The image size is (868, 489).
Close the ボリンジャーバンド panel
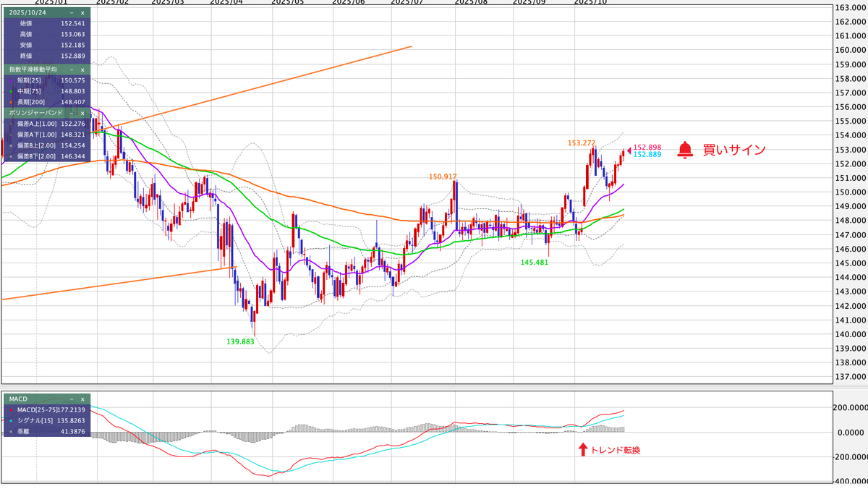click(x=82, y=113)
